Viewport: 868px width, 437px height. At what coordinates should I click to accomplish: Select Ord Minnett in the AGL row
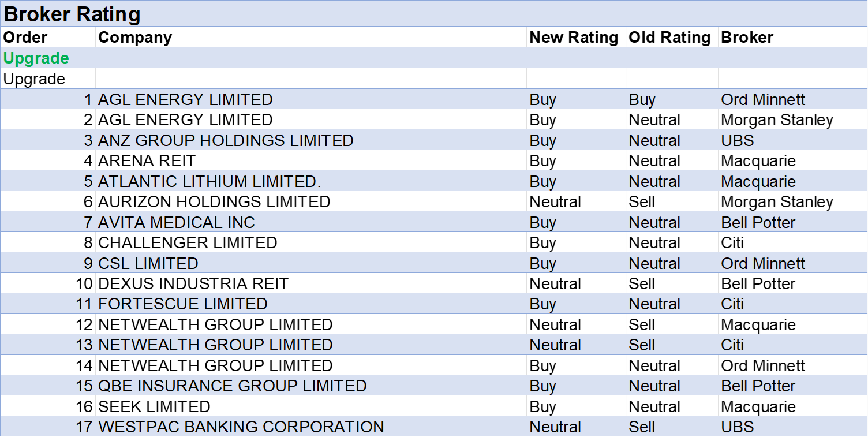click(x=763, y=99)
